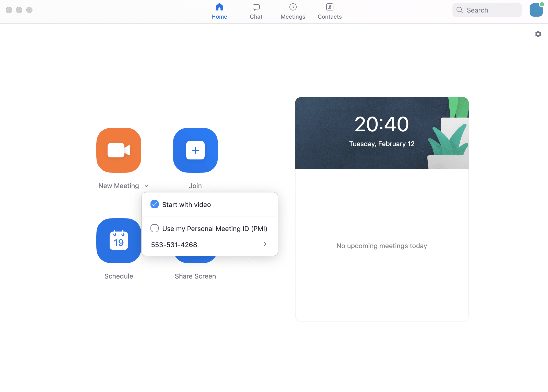Screen dimensions: 548x392
Task: Toggle the Start with video checkbox
Action: 154,204
